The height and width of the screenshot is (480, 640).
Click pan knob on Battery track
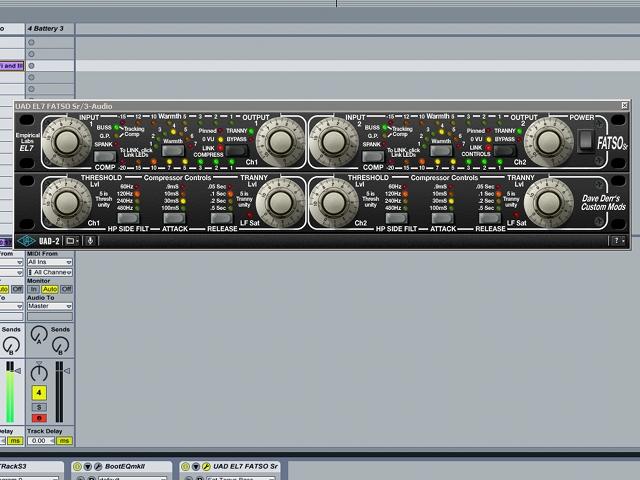39,373
